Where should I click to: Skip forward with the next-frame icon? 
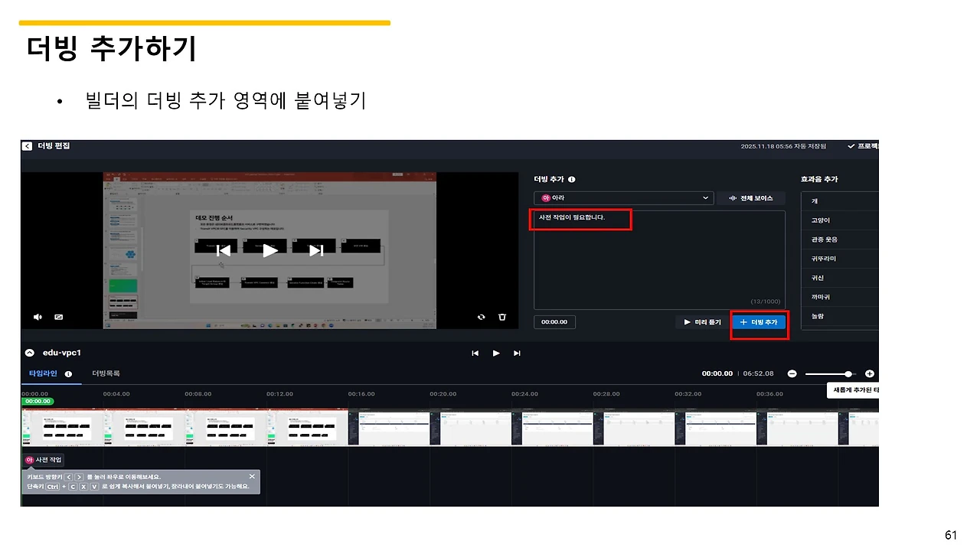(x=517, y=353)
